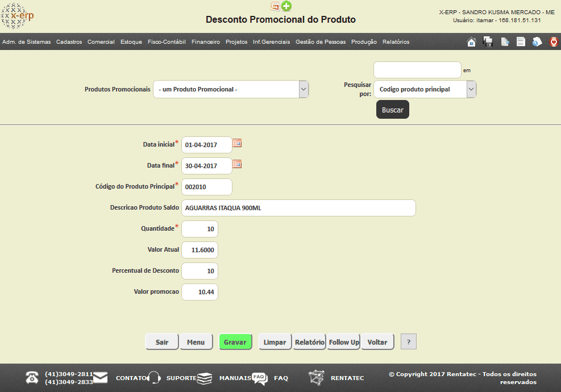This screenshot has height=392, width=561.
Task: Click the red power logout icon
Action: (x=554, y=42)
